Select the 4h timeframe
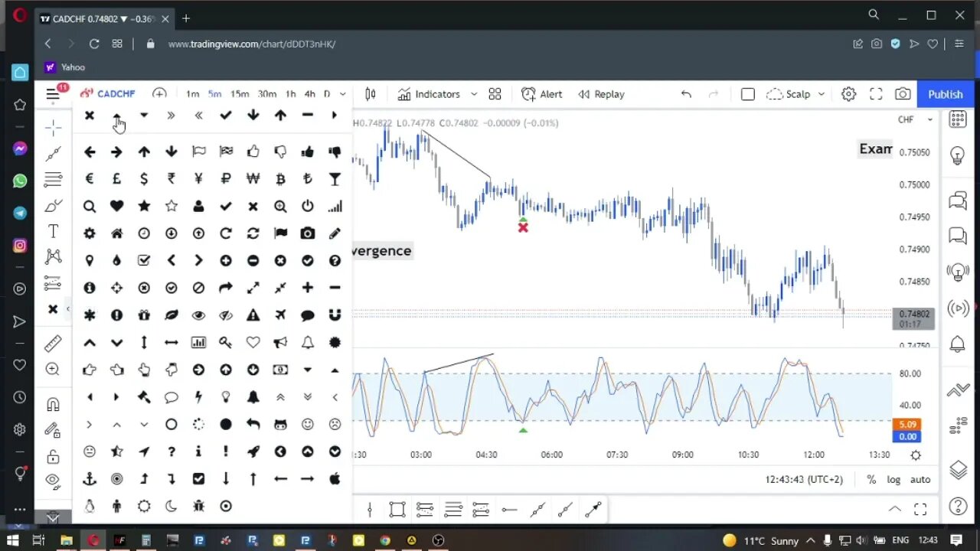Viewport: 980px width, 551px height. click(x=309, y=94)
